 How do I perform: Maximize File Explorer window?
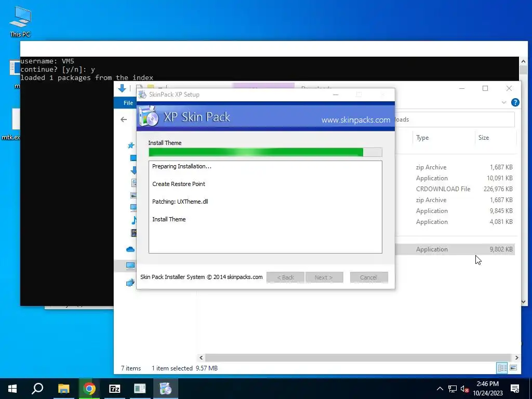[x=485, y=88]
